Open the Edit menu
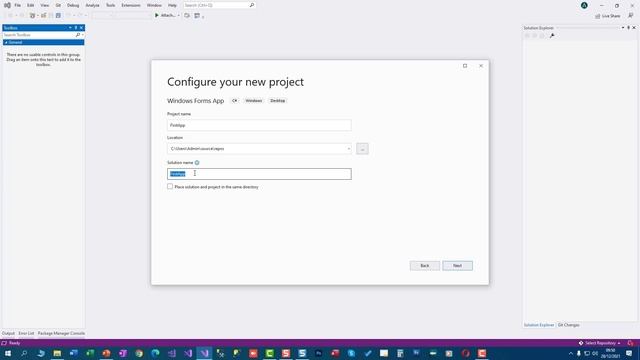 click(x=31, y=5)
